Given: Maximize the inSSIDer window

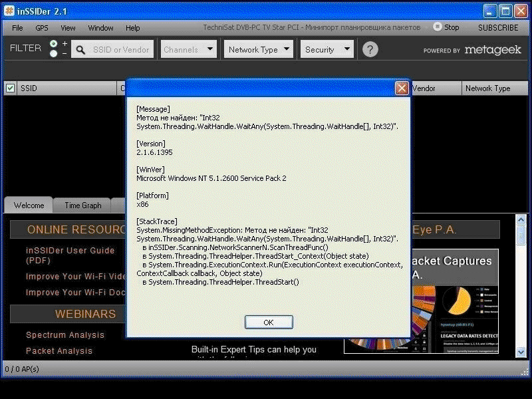Looking at the screenshot, I should (x=505, y=11).
